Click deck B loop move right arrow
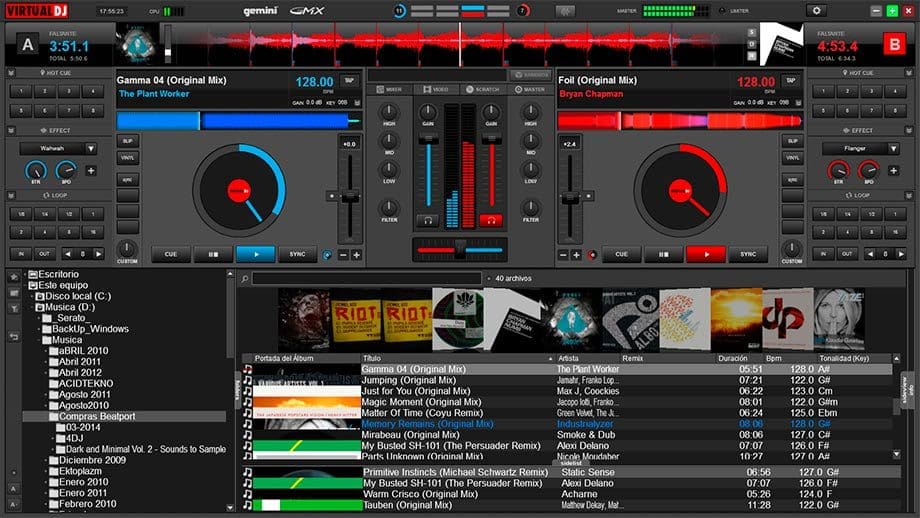The width and height of the screenshot is (920, 518). 901,254
